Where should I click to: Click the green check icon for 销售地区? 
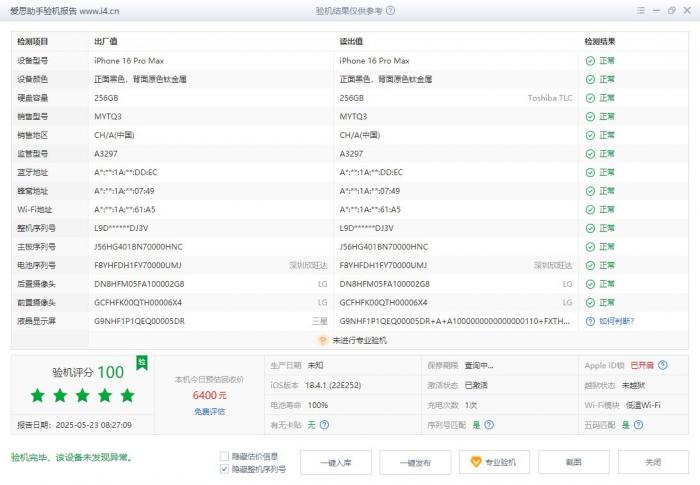pyautogui.click(x=590, y=135)
